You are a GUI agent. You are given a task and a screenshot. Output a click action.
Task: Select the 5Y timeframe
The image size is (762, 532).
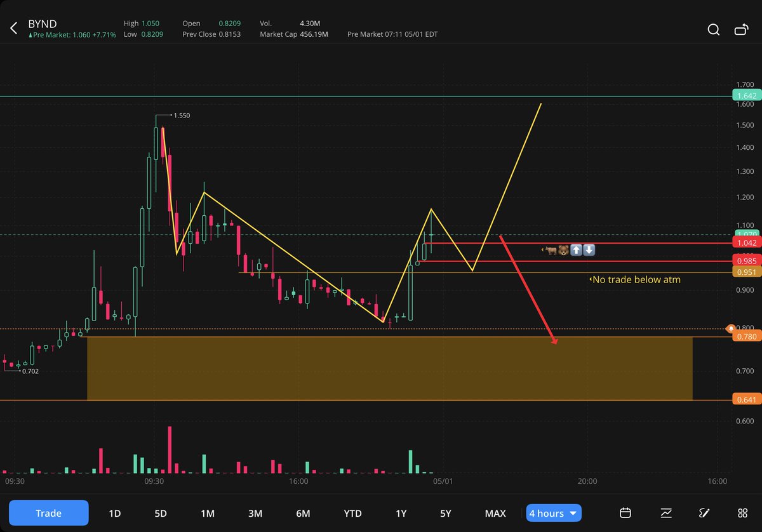click(x=446, y=513)
